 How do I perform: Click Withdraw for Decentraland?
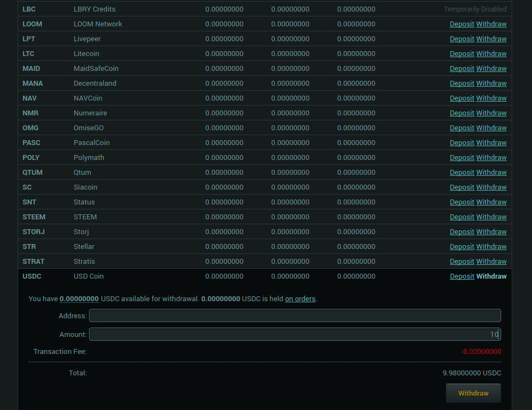[x=491, y=84]
